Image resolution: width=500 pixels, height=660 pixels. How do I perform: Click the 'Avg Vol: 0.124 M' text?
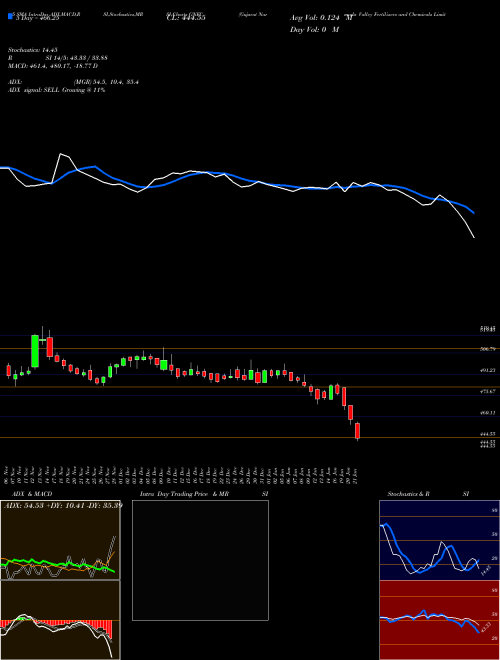click(x=321, y=18)
